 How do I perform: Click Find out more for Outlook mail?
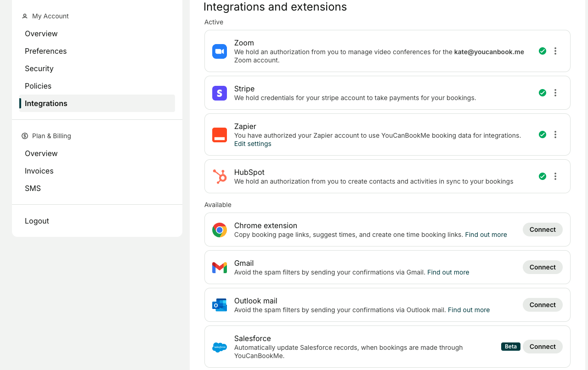click(x=469, y=310)
